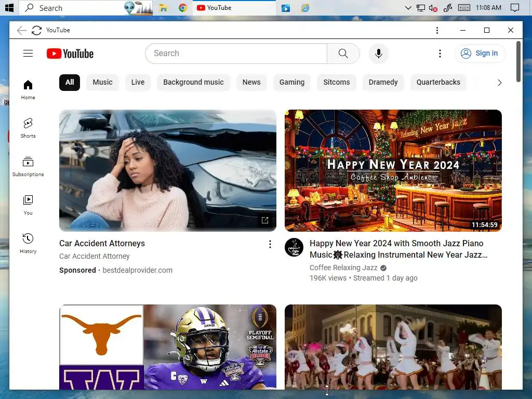Go to Home in sidebar

pyautogui.click(x=28, y=89)
